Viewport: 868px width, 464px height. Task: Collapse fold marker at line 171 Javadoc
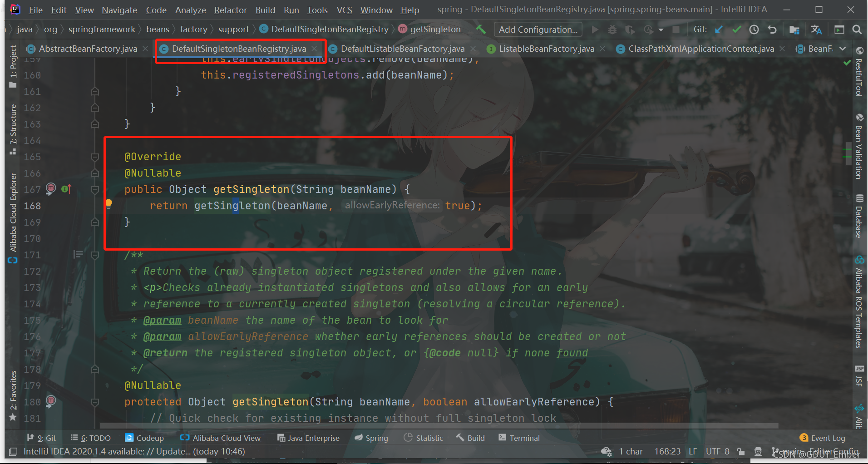(95, 255)
